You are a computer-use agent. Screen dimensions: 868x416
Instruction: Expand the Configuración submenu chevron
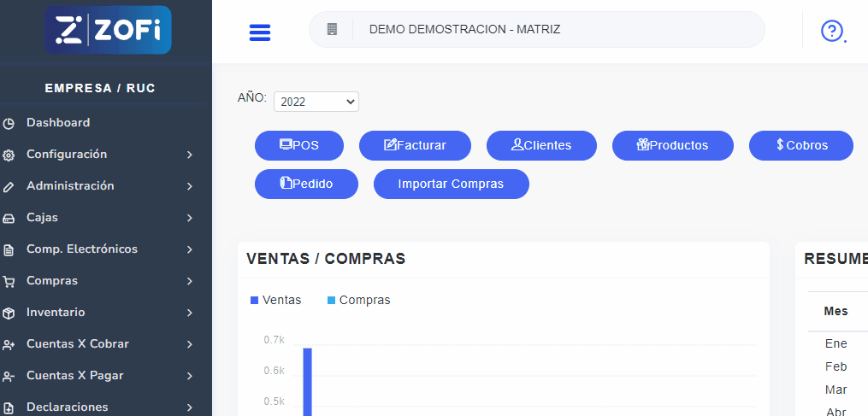[x=189, y=155]
